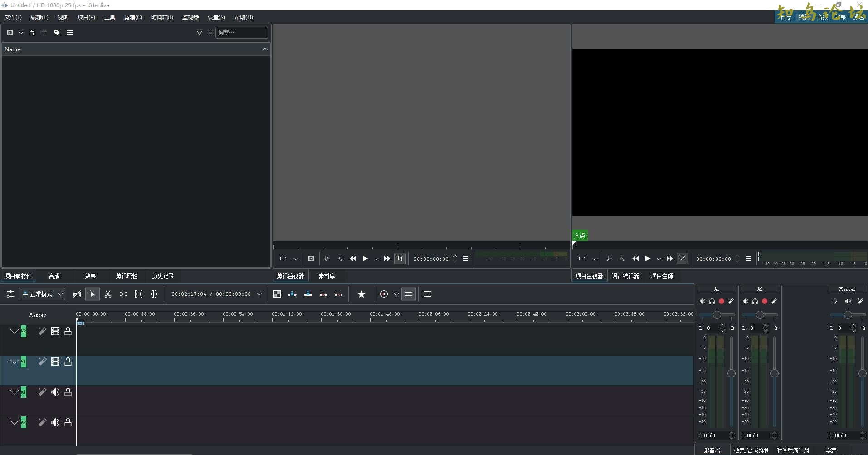The width and height of the screenshot is (868, 455).
Task: Click the preview render icon
Action: pyautogui.click(x=384, y=294)
